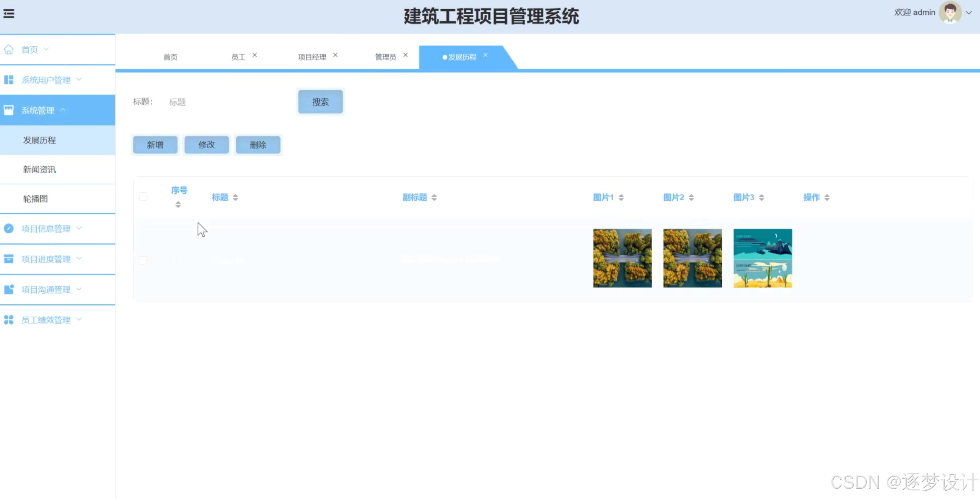Screen dimensions: 980x499
Task: Click the 新增 button
Action: 155,145
